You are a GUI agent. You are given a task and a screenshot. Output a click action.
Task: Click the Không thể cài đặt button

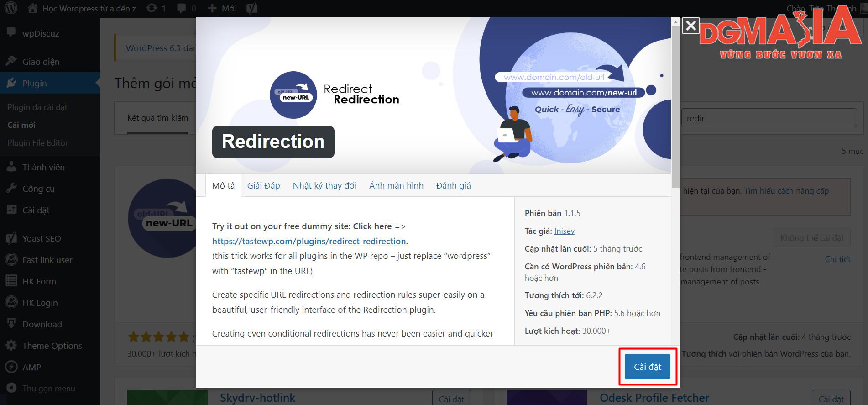point(812,238)
